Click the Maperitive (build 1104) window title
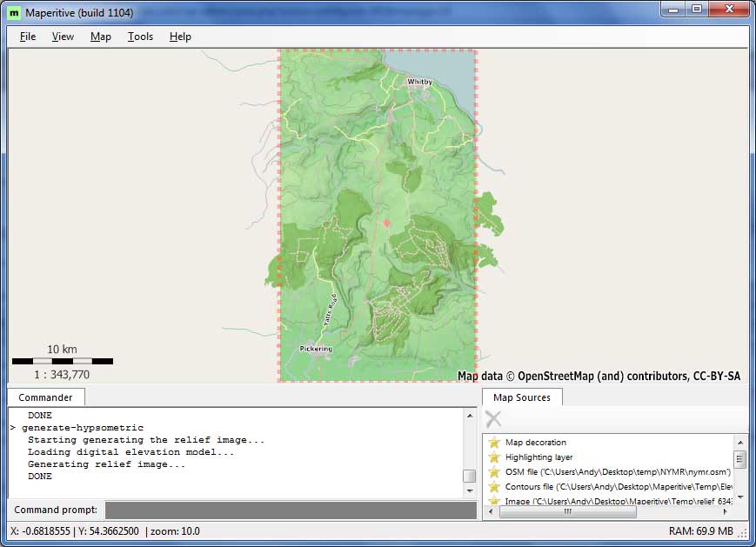 click(79, 13)
